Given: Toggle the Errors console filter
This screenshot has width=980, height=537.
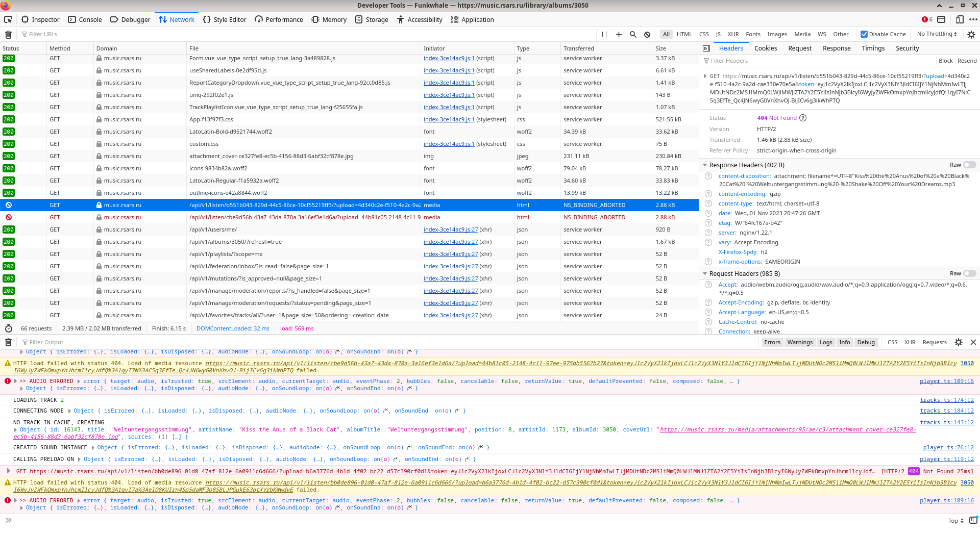Looking at the screenshot, I should (772, 342).
